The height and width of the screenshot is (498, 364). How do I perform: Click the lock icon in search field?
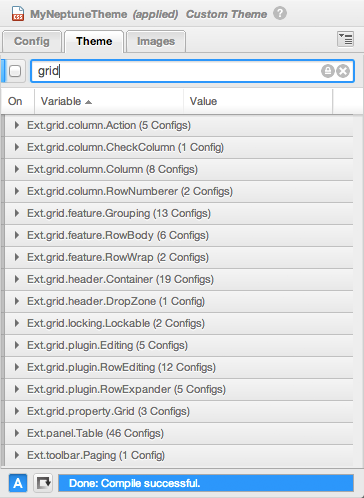pos(327,71)
